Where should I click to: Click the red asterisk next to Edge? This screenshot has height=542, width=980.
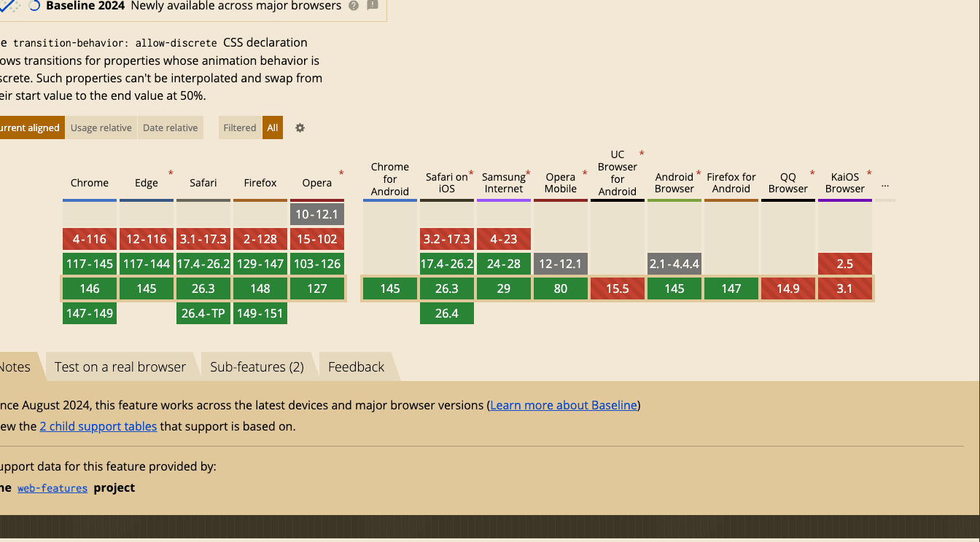click(171, 173)
